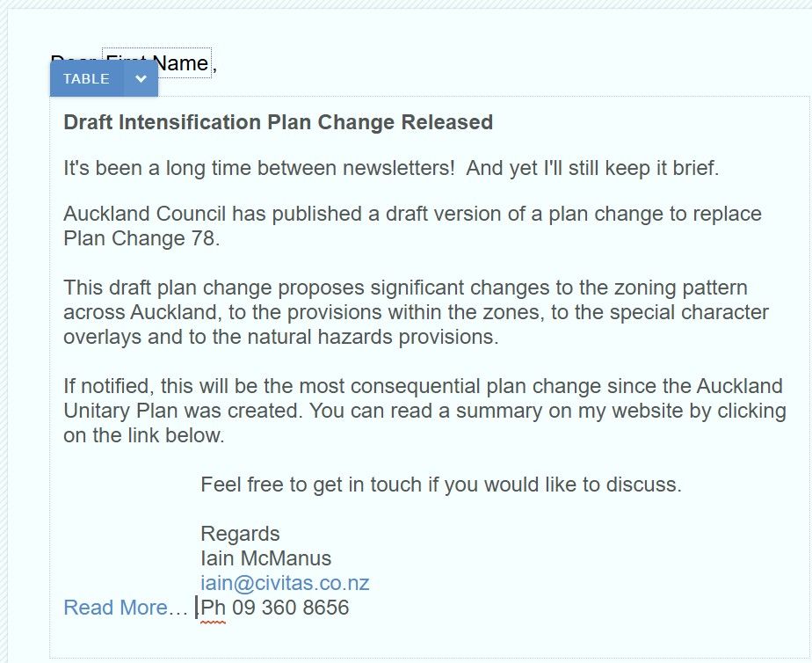Viewport: 812px width, 663px height.
Task: Expand the TABLE options dropdown chevron
Action: 141,79
